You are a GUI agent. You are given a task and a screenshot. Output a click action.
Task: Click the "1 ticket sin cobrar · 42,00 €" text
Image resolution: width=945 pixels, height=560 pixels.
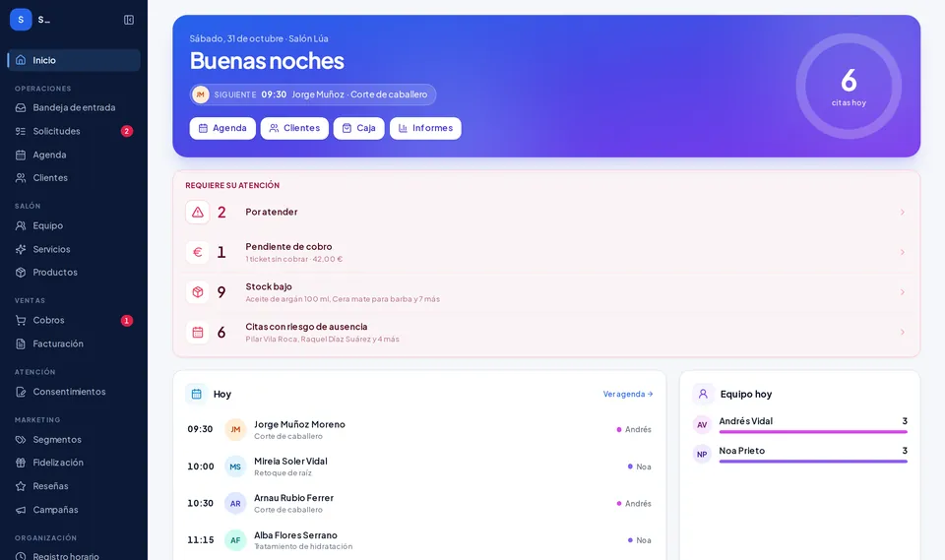(294, 259)
